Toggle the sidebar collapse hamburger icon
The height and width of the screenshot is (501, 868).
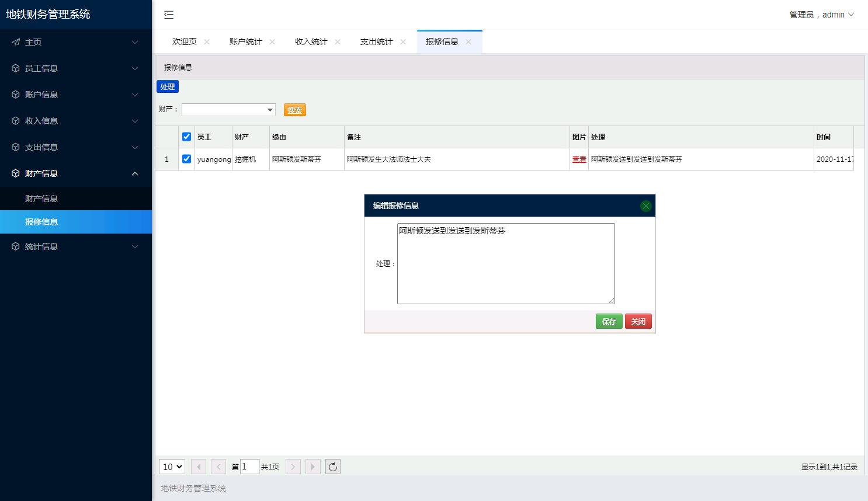click(169, 15)
